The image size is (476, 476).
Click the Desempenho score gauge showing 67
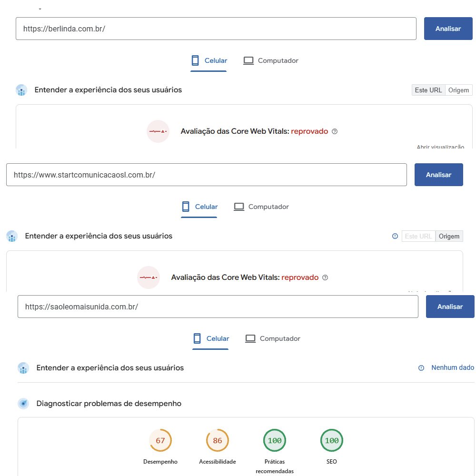tap(160, 440)
